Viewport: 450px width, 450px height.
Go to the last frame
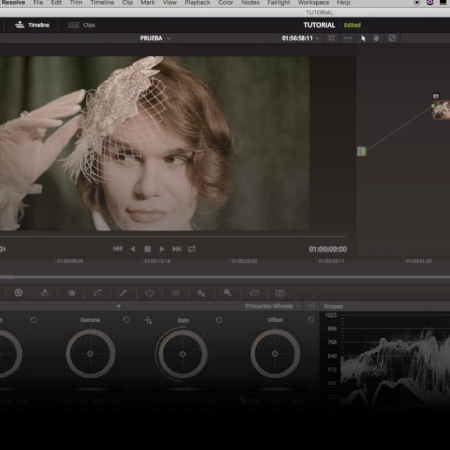tap(177, 249)
